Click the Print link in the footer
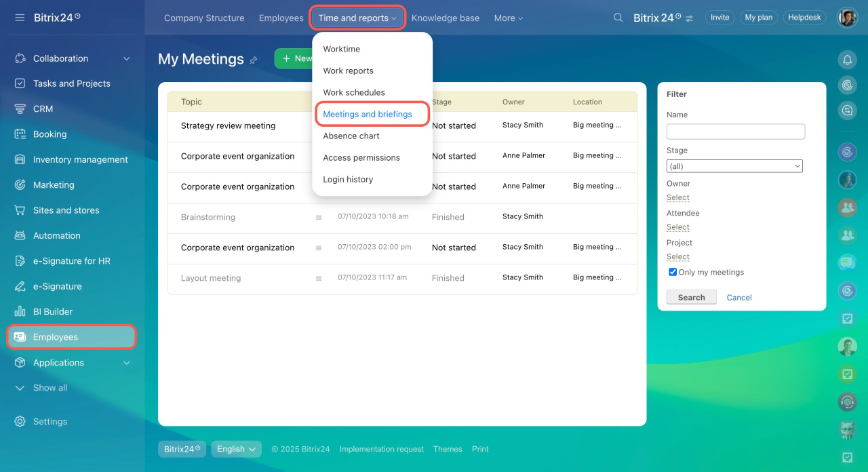Viewport: 868px width, 472px height. pos(480,449)
